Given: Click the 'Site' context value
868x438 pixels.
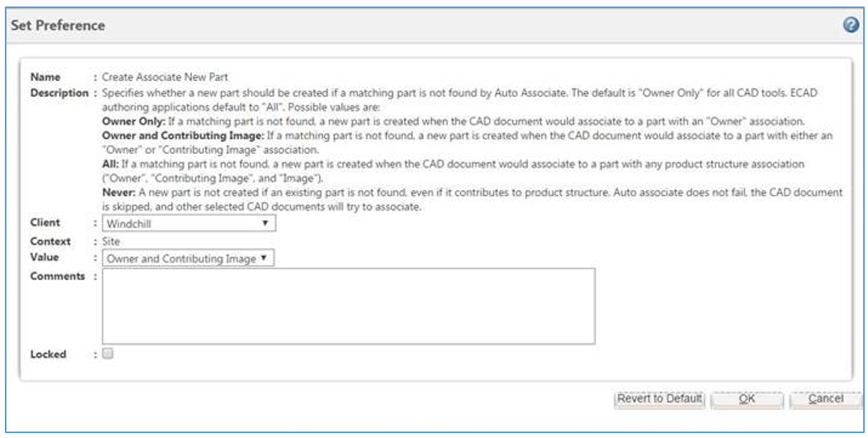Looking at the screenshot, I should [x=111, y=241].
